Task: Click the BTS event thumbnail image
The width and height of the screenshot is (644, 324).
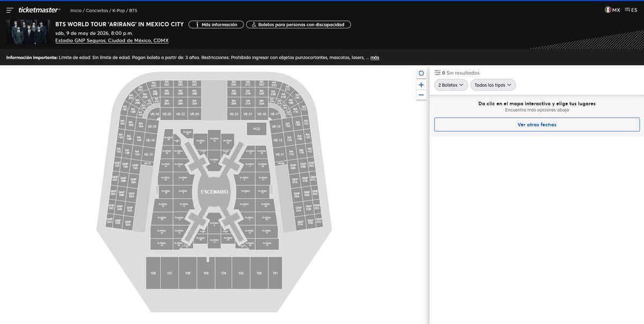Action: (x=28, y=32)
